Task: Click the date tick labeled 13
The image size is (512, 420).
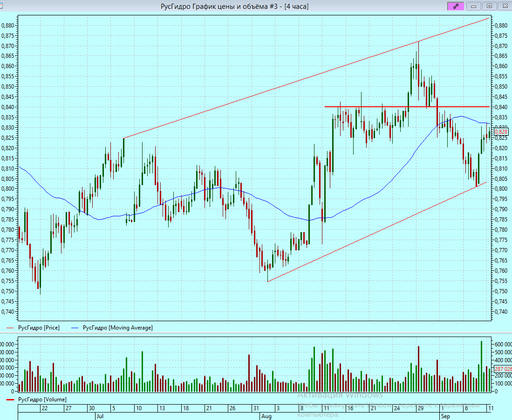Action: [x=162, y=408]
